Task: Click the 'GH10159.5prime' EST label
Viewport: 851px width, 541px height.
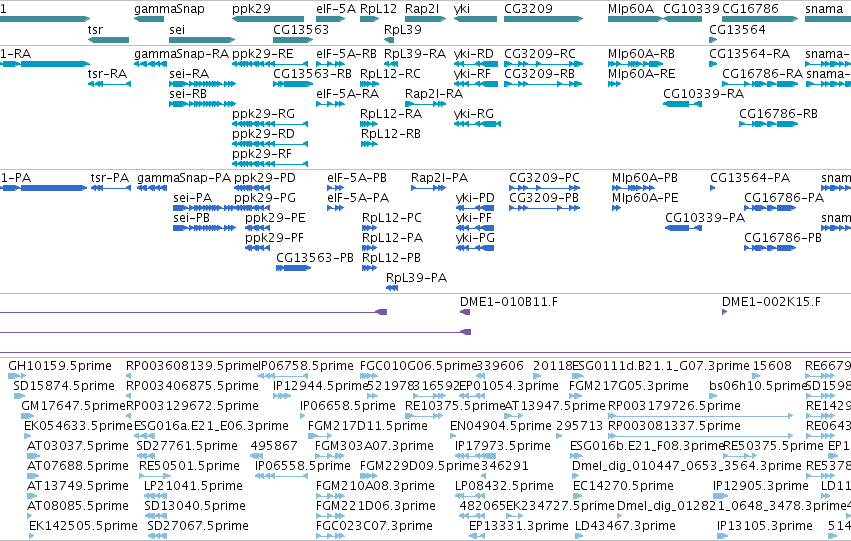Action: point(60,366)
